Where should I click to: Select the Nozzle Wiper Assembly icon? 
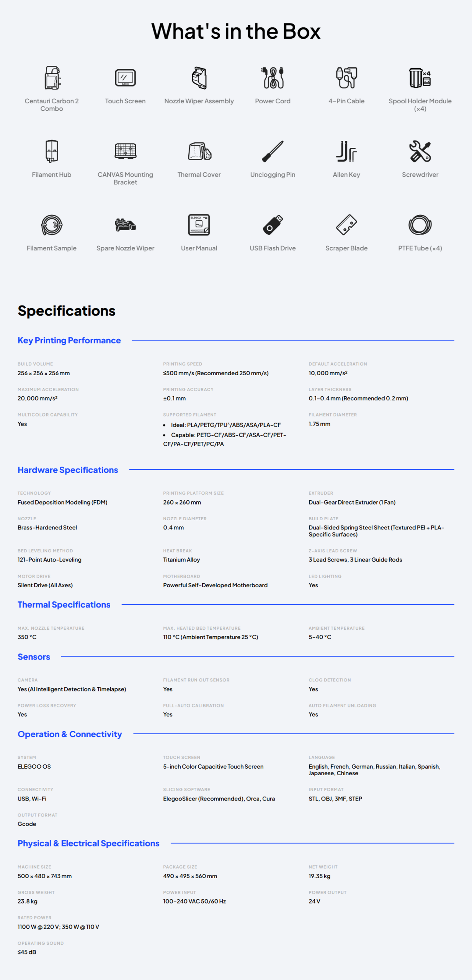coord(199,78)
